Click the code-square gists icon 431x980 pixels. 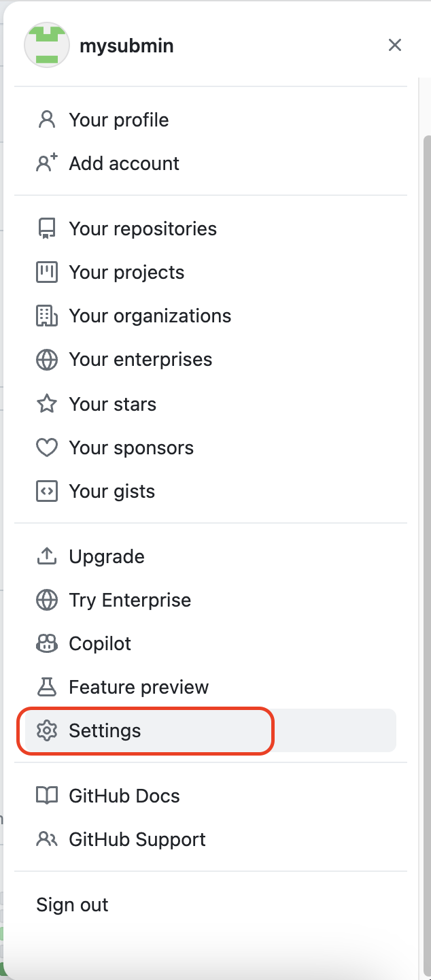coord(46,492)
